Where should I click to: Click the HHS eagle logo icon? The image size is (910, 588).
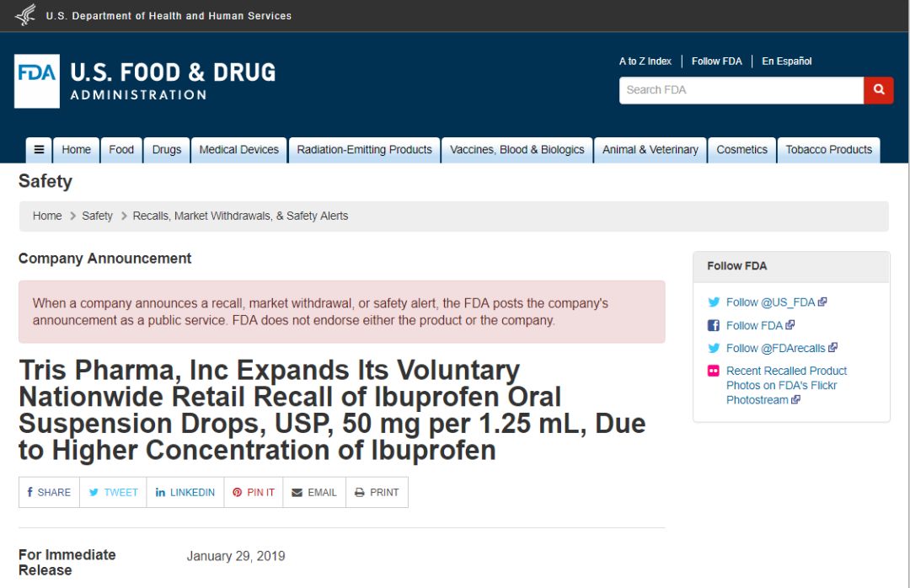click(25, 15)
